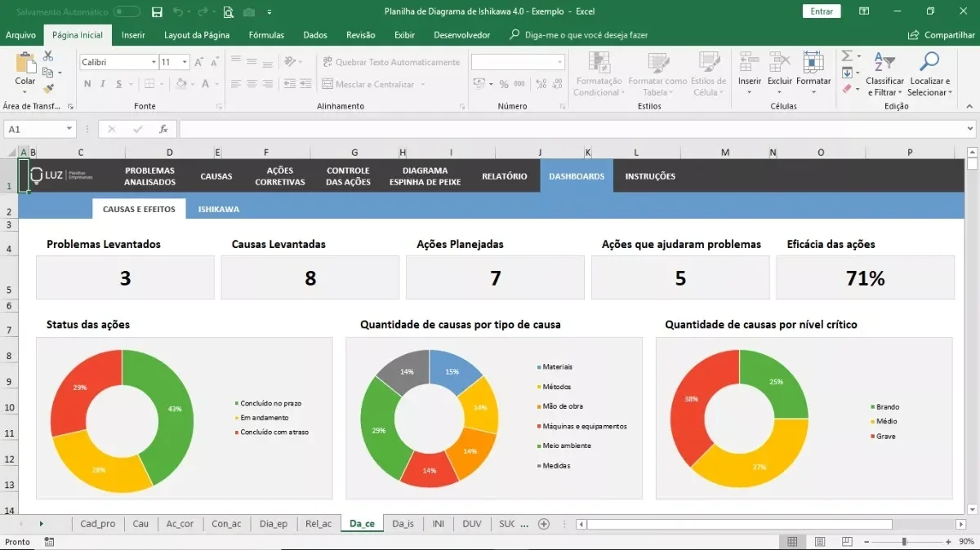Open the font size dropdown
The height and width of the screenshot is (550, 980).
[x=185, y=62]
